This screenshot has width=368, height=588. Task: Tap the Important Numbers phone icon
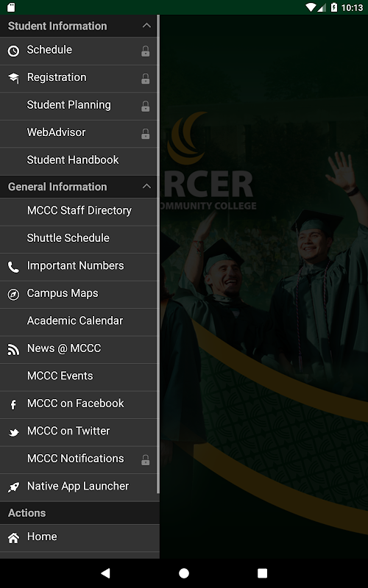click(x=13, y=267)
